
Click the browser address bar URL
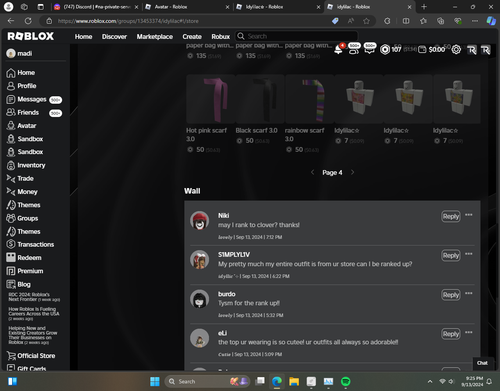click(128, 21)
